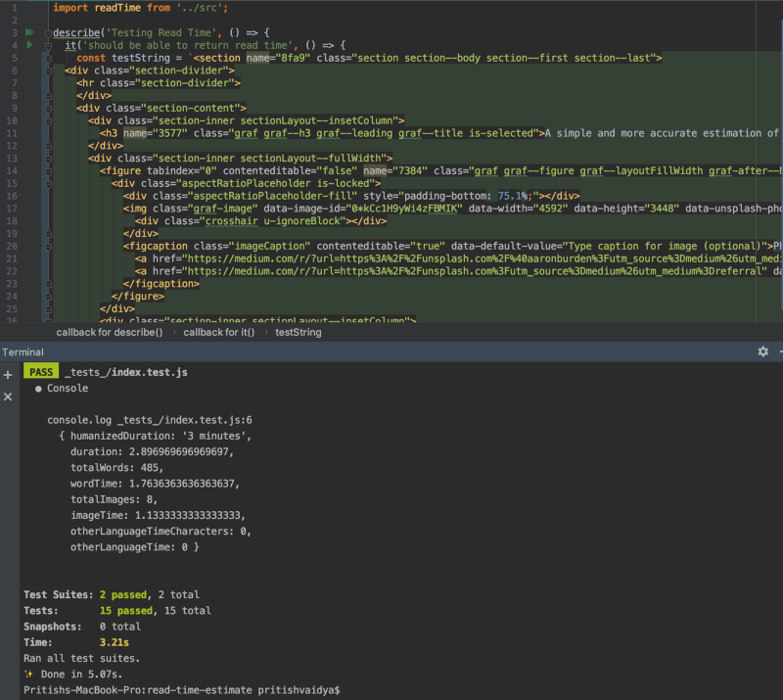This screenshot has height=700, width=783.
Task: Select 'callback for it()' breadcrumb
Action: click(218, 332)
